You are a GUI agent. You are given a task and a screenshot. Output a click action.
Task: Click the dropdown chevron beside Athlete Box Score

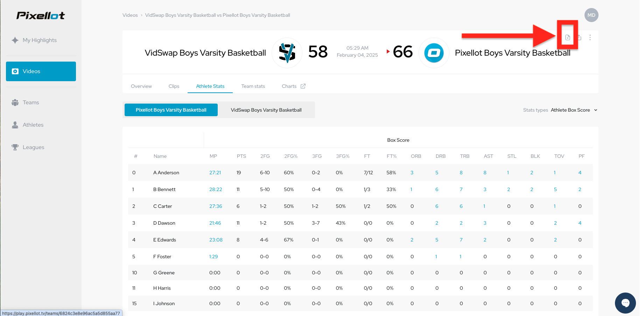[596, 110]
